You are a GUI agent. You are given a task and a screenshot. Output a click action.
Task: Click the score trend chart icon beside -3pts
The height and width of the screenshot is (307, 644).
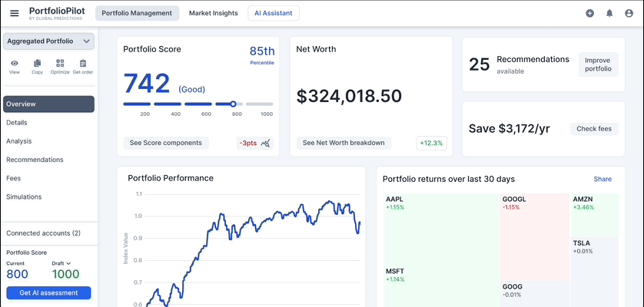(x=266, y=144)
